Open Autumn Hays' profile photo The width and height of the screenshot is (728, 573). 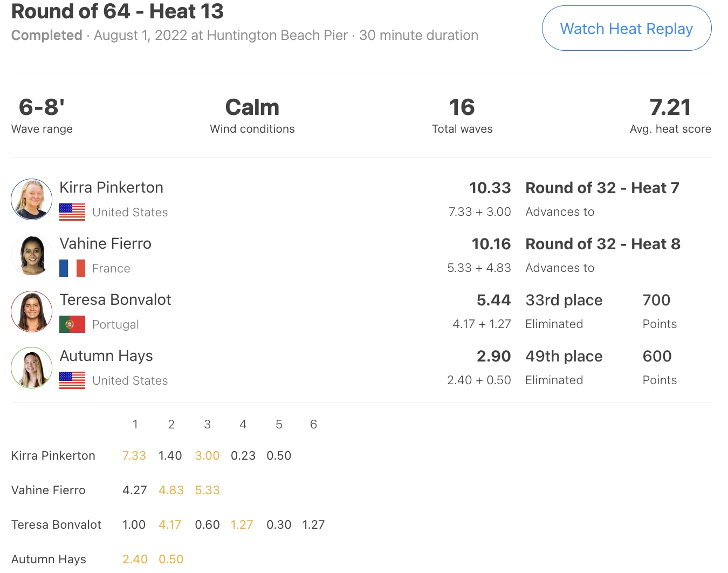pyautogui.click(x=32, y=367)
